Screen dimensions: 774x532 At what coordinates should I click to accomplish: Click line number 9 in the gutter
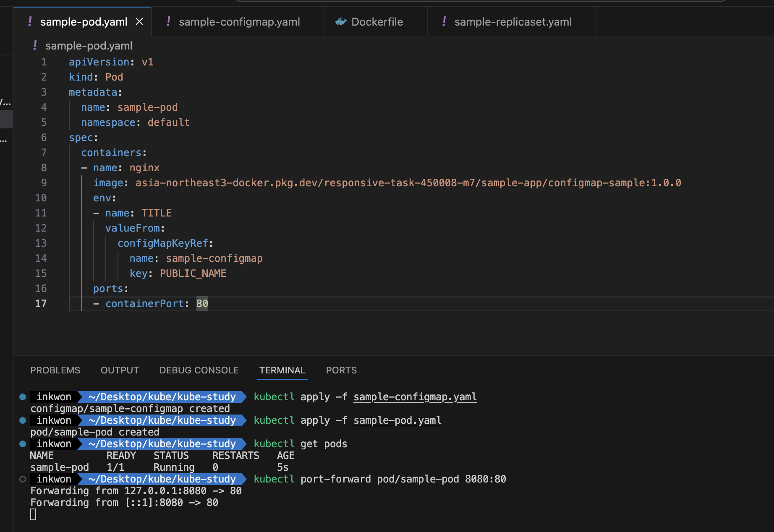[x=44, y=183]
